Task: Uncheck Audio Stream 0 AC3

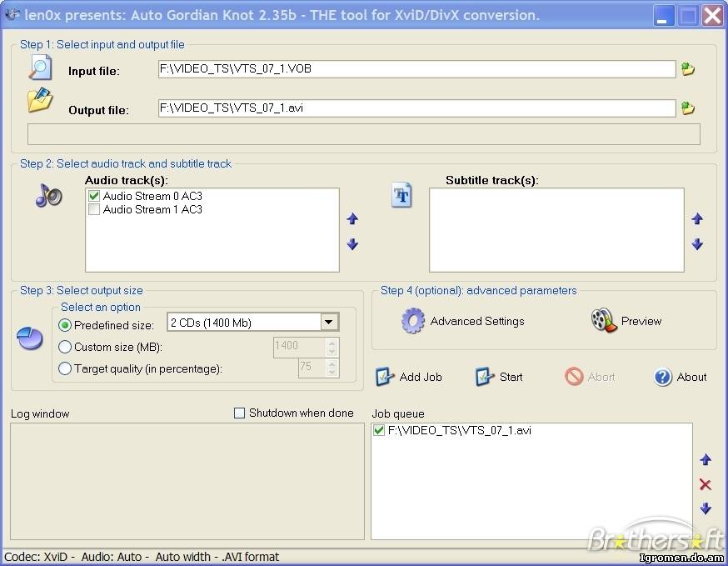Action: coord(94,196)
